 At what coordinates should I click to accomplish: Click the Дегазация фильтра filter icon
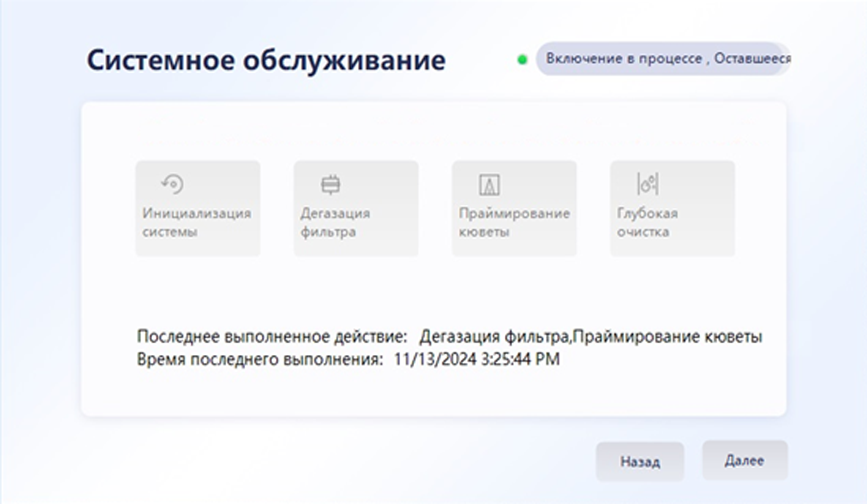click(x=331, y=185)
